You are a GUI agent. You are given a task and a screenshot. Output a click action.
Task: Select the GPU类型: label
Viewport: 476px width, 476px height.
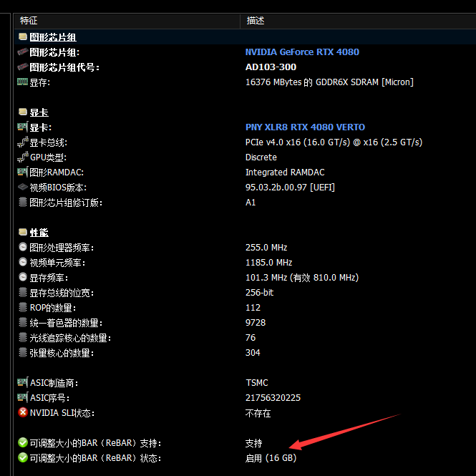click(x=48, y=157)
